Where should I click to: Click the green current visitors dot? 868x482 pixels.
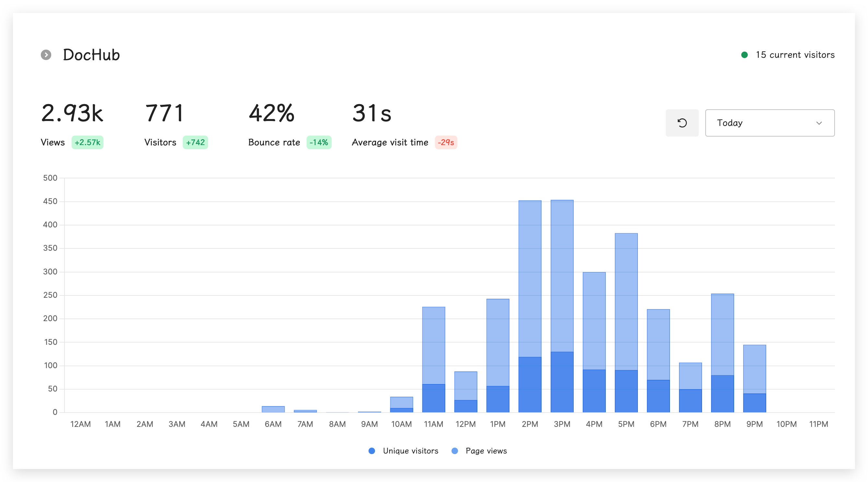(745, 54)
